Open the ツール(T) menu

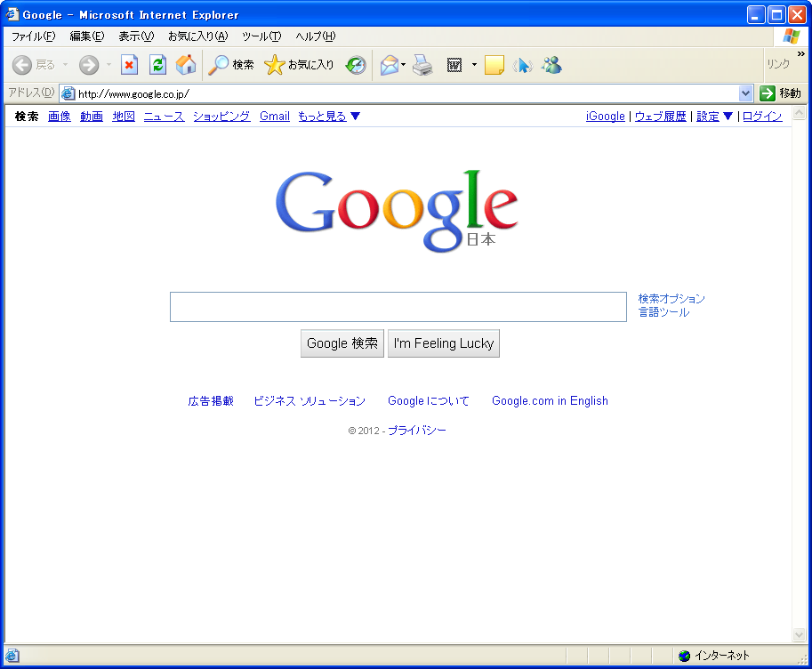[261, 36]
